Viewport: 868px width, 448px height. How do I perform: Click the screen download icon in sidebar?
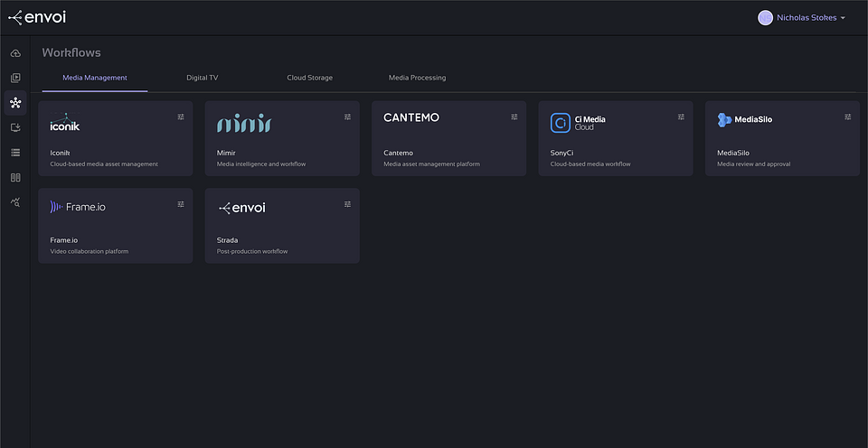[15, 127]
